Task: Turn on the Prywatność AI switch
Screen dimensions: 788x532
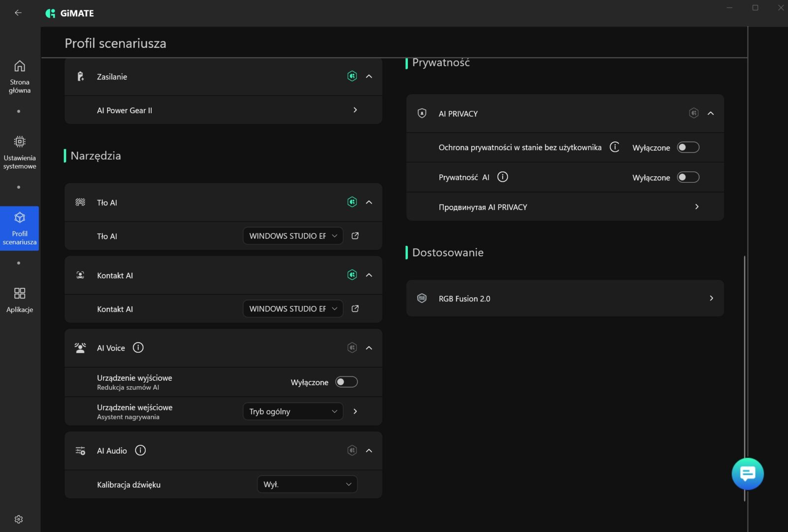Action: (x=688, y=177)
